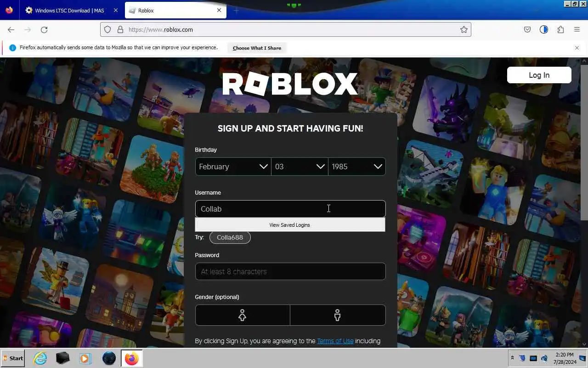Click the Log In button
This screenshot has width=588, height=368.
tap(539, 75)
